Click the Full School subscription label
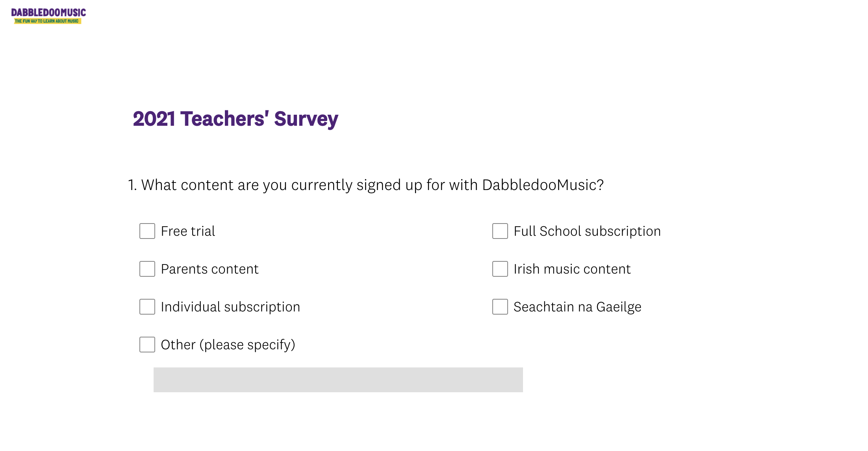The width and height of the screenshot is (868, 451). point(587,231)
